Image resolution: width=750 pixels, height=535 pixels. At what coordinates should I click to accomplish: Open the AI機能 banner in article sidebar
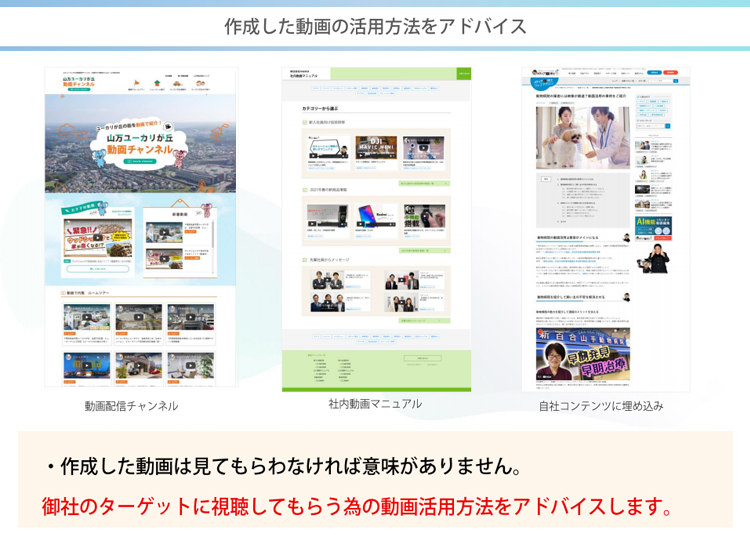(653, 229)
